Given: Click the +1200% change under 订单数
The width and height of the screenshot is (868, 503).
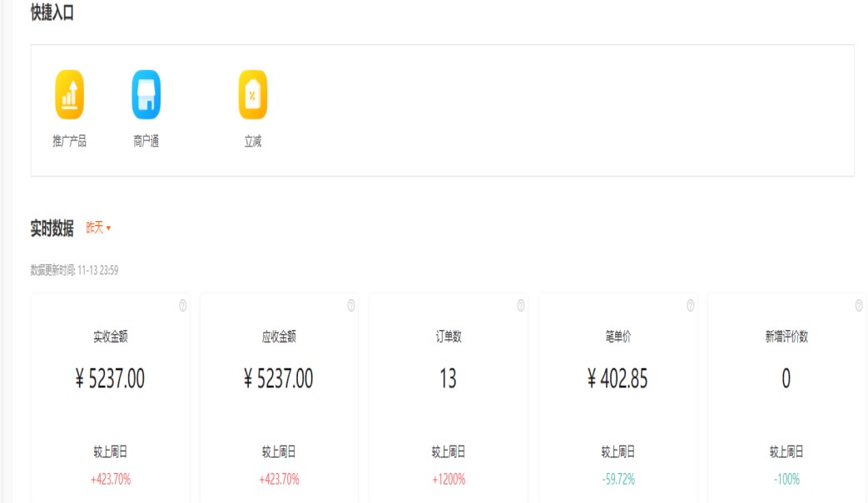Looking at the screenshot, I should pos(448,479).
